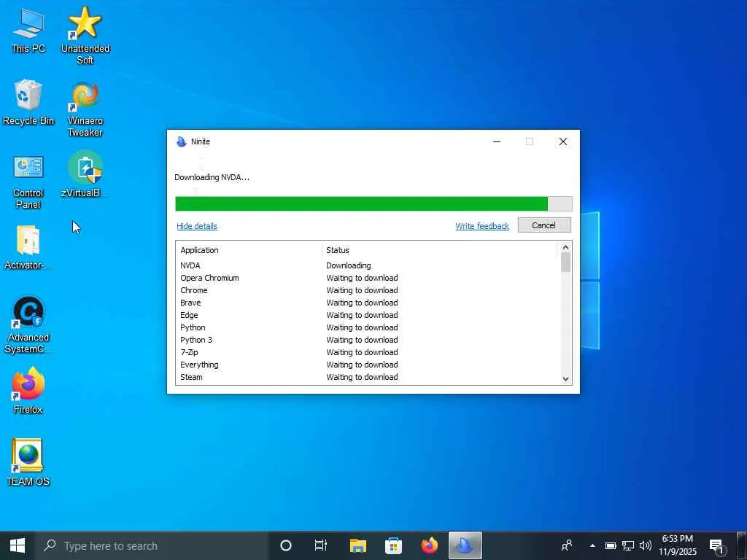
Task: Click the list scrollbar down arrow
Action: coord(565,379)
